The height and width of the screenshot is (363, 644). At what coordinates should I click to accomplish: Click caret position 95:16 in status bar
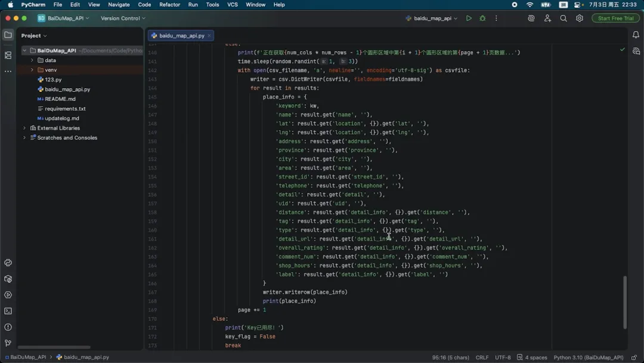pyautogui.click(x=450, y=357)
